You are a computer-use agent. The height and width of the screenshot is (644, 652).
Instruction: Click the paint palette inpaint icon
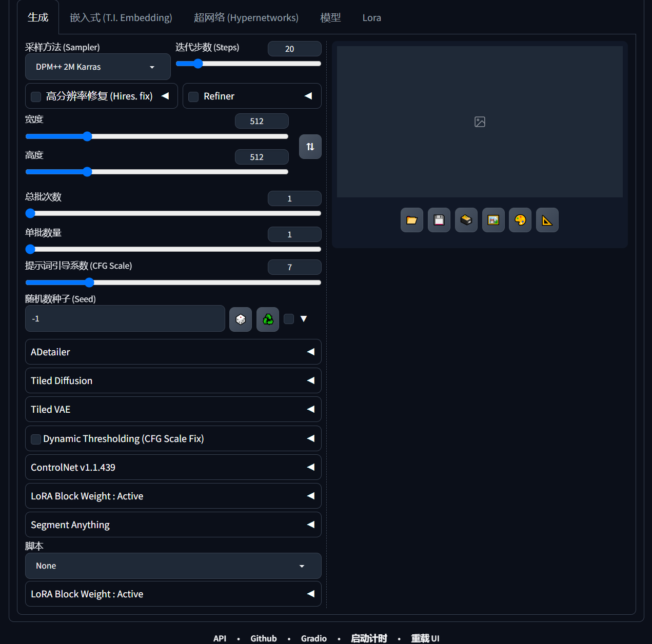tap(520, 220)
